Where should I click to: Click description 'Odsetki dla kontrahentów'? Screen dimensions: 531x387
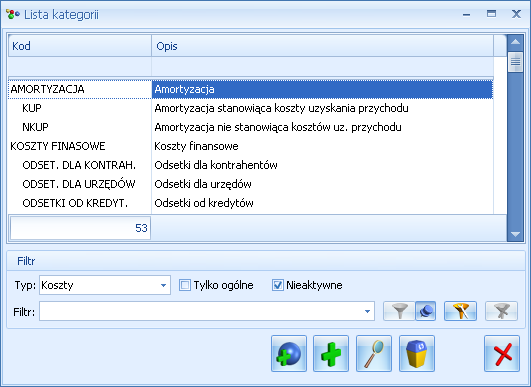[216, 165]
